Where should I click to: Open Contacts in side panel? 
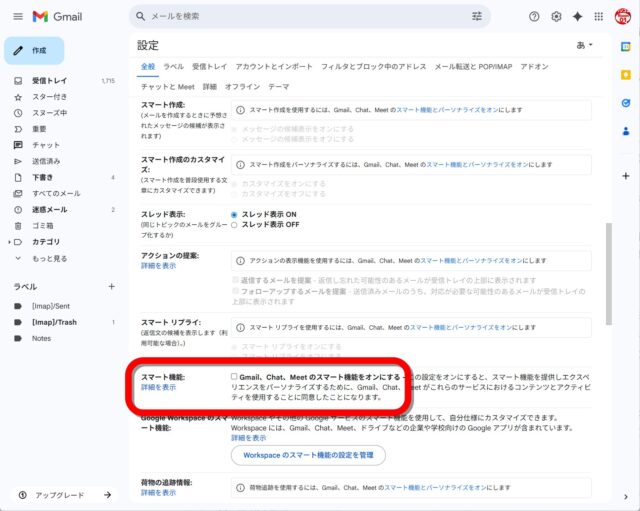625,131
